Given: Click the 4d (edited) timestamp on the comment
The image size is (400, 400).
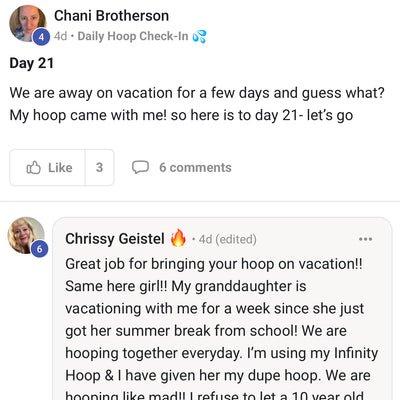Looking at the screenshot, I should pos(227,239).
